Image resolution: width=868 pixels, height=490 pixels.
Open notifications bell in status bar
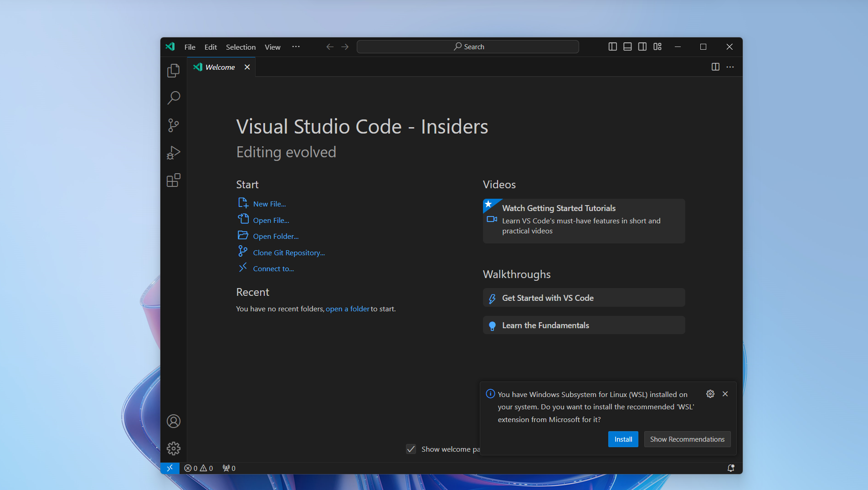(x=731, y=468)
